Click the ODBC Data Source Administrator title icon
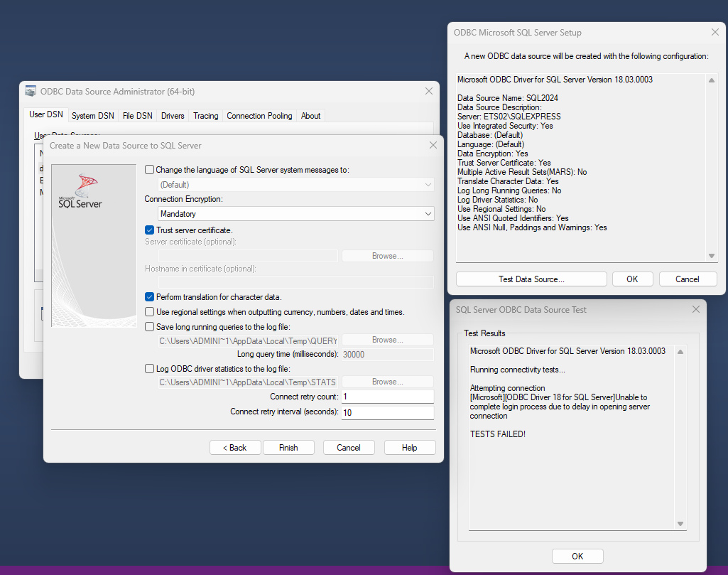The image size is (728, 575). point(31,92)
